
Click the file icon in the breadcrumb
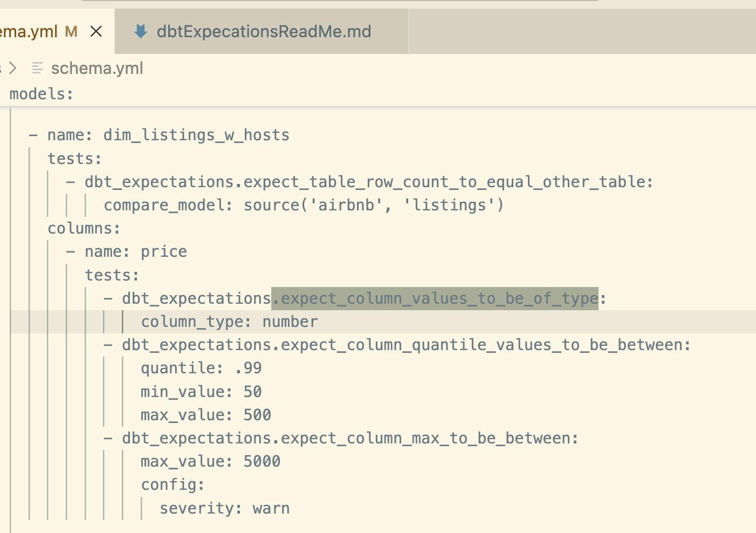[x=38, y=69]
